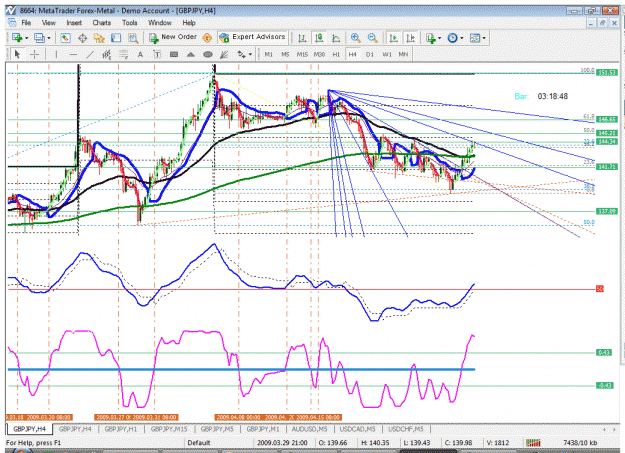Image resolution: width=625 pixels, height=453 pixels.
Task: Select the H4 timeframe button
Action: click(x=352, y=54)
